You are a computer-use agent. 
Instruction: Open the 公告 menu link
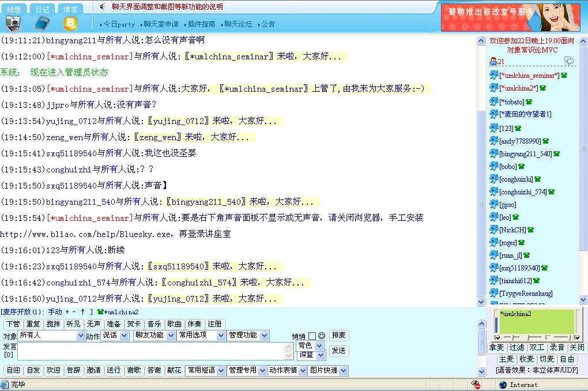click(x=268, y=24)
